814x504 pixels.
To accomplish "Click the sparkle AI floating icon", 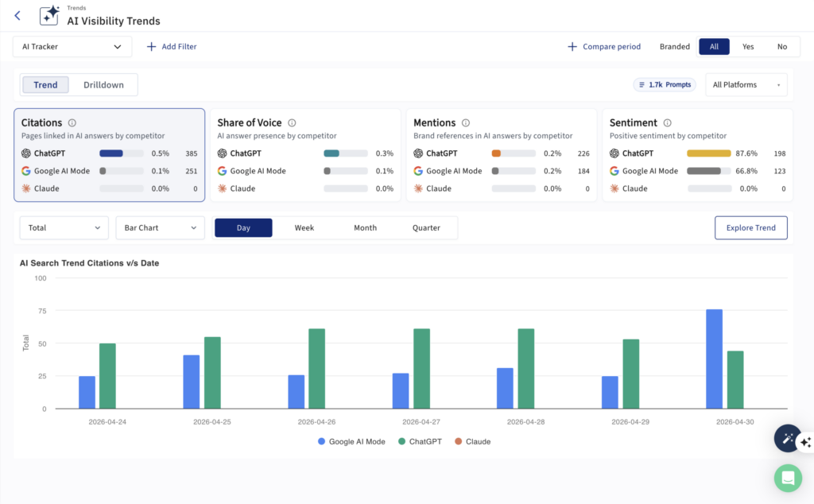I will pos(806,442).
